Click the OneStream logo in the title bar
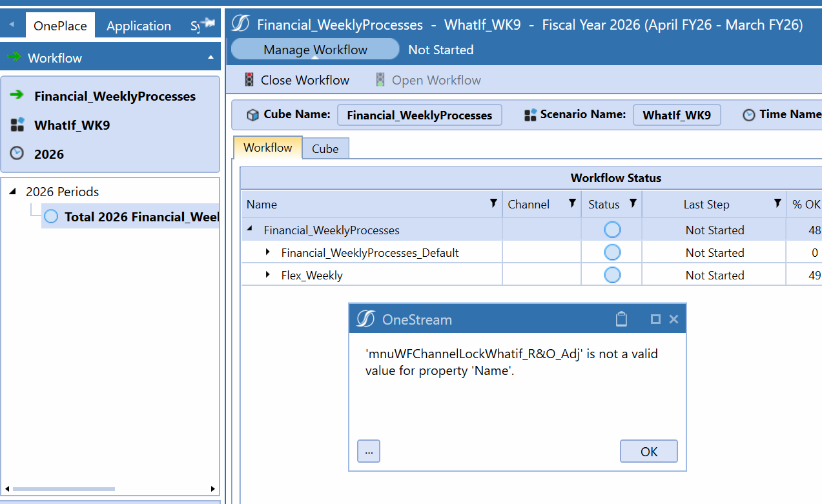The height and width of the screenshot is (504, 822). click(x=240, y=24)
